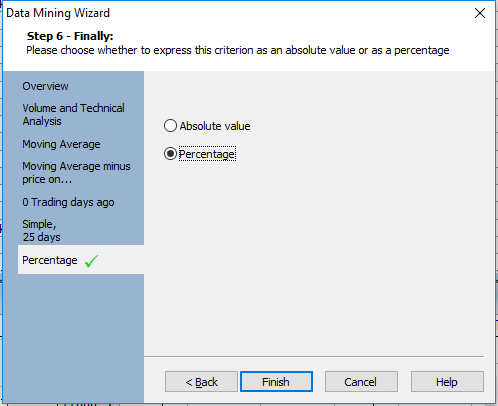Click the green checkmark beside Percentage step
The image size is (498, 406).
click(91, 261)
